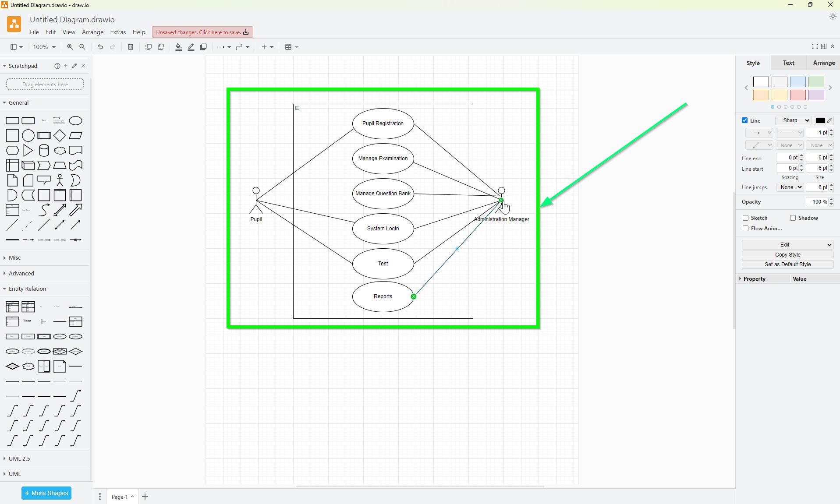Open the drawio logo home icon
The height and width of the screenshot is (504, 840).
coord(14,24)
